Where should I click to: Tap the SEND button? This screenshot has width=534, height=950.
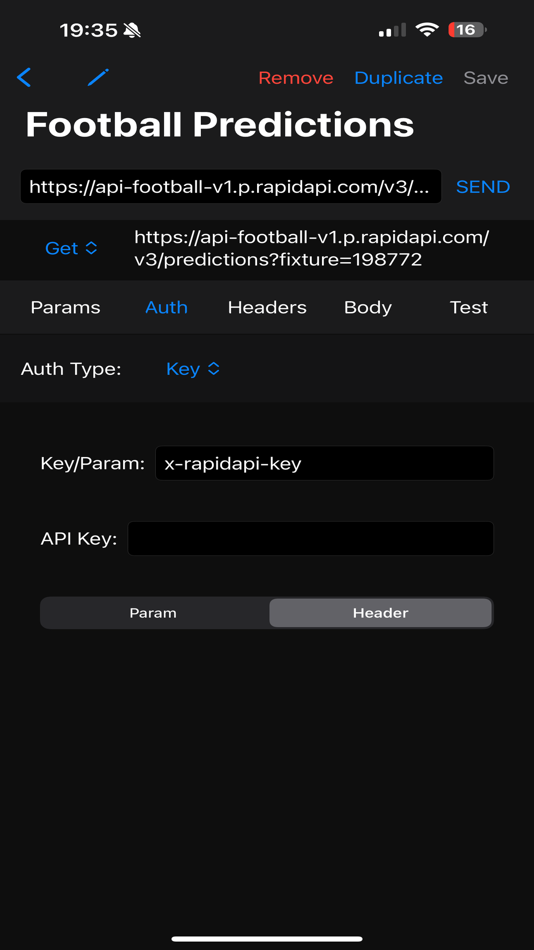coord(483,187)
